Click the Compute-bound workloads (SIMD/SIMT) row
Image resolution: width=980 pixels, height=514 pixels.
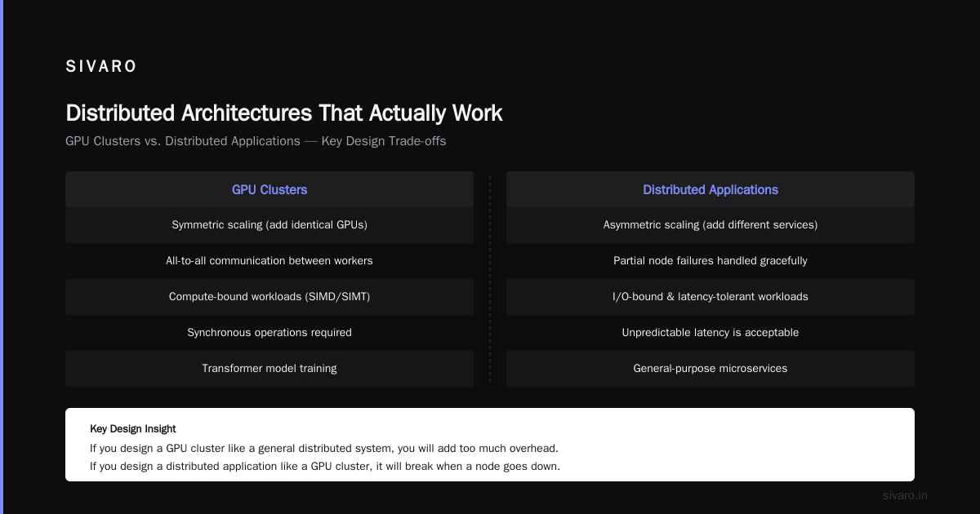tap(269, 297)
